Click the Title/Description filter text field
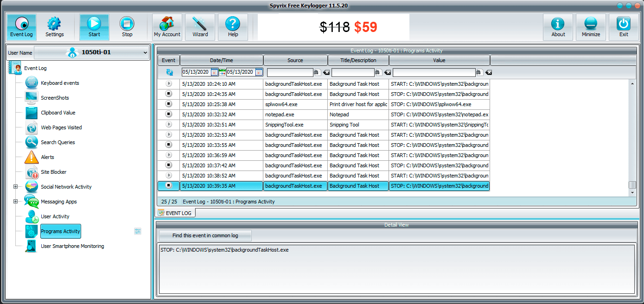Image resolution: width=644 pixels, height=304 pixels. 353,72
